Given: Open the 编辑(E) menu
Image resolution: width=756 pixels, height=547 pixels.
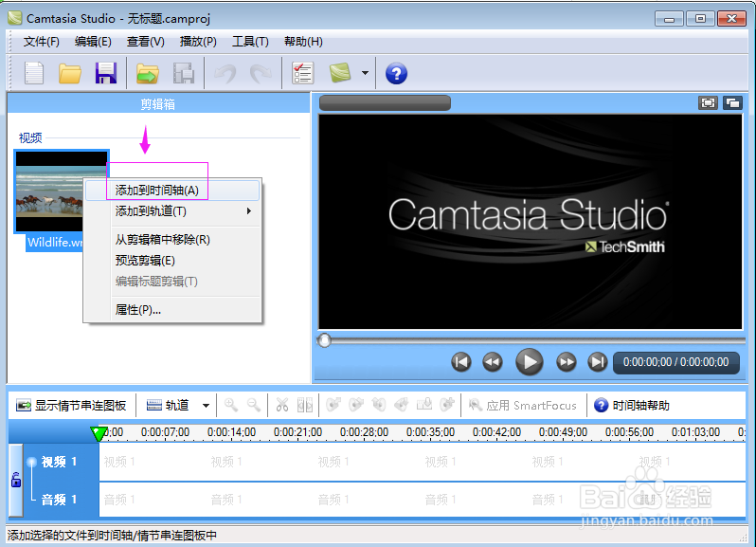Looking at the screenshot, I should click(93, 42).
